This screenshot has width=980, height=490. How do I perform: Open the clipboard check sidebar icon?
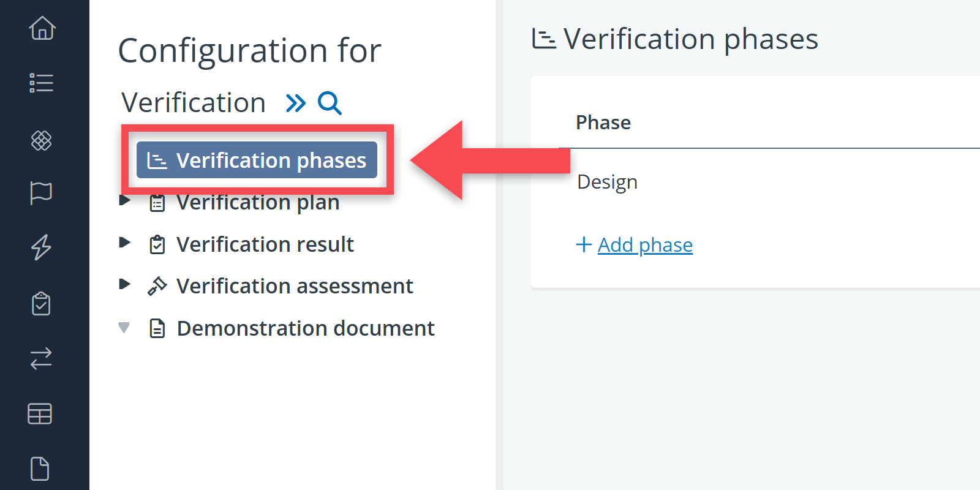[x=42, y=303]
